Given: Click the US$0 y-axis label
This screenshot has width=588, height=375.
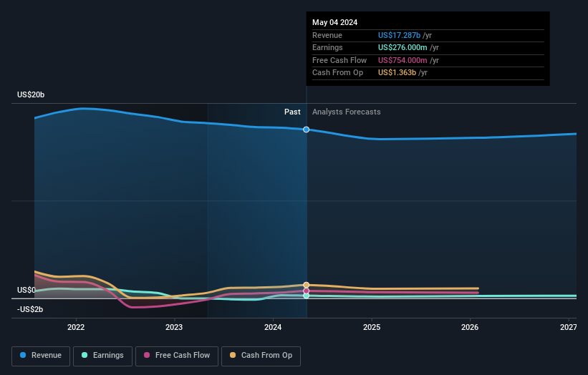Looking at the screenshot, I should [26, 290].
